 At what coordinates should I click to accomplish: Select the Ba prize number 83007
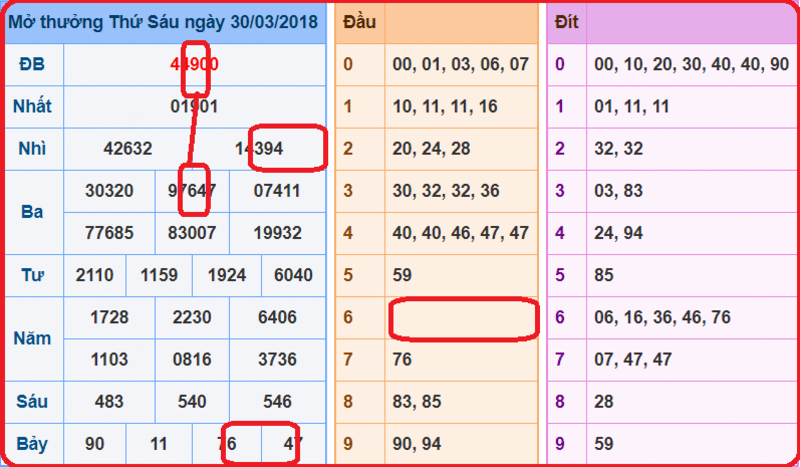coord(192,233)
